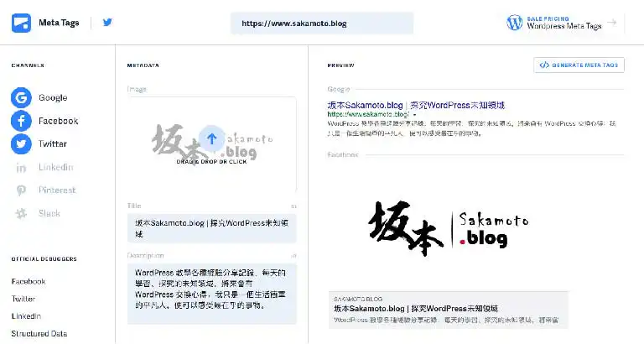Open the Linkedin official debugger link
The width and height of the screenshot is (644, 344).
[x=26, y=316]
